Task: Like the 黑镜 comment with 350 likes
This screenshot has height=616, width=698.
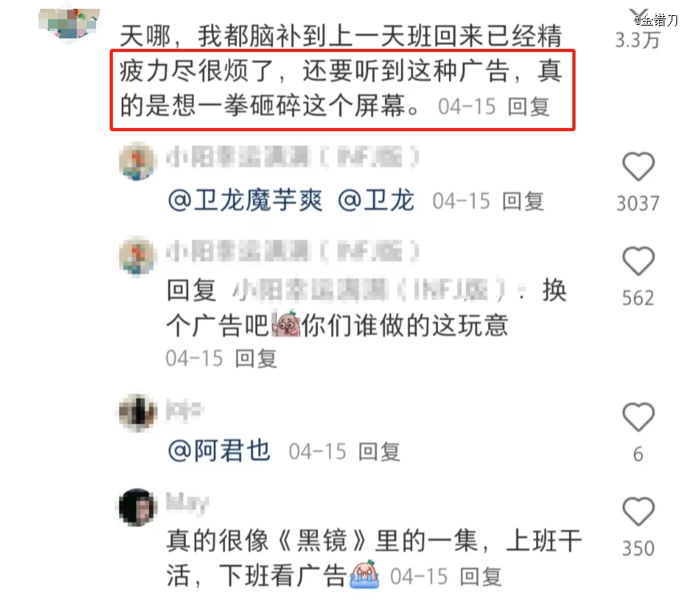Action: [x=638, y=511]
